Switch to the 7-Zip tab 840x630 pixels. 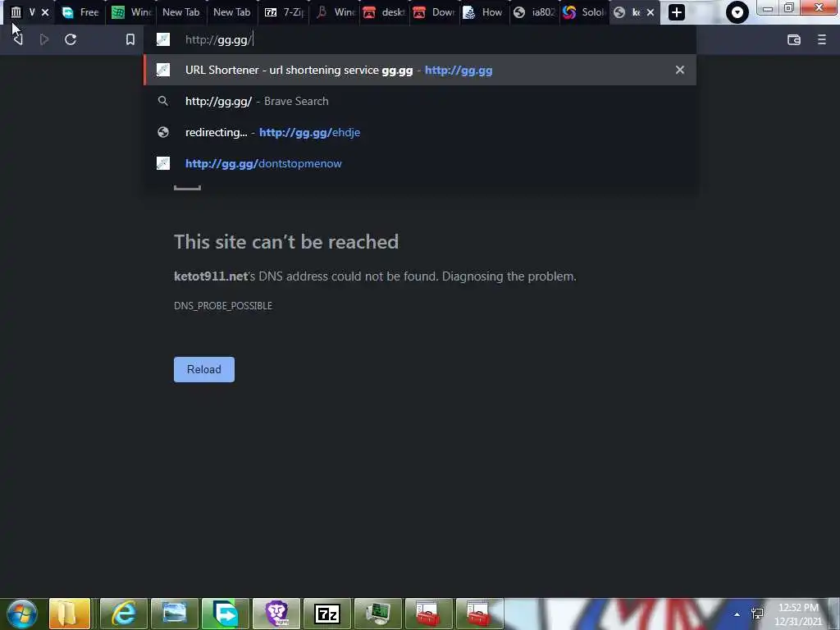point(283,12)
